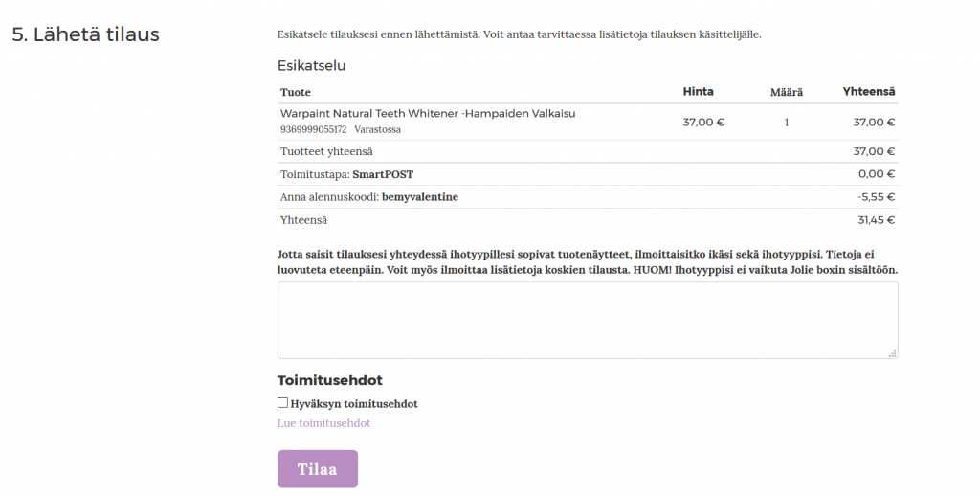Click the 5. Lähetä tilaus step heading

click(x=85, y=34)
